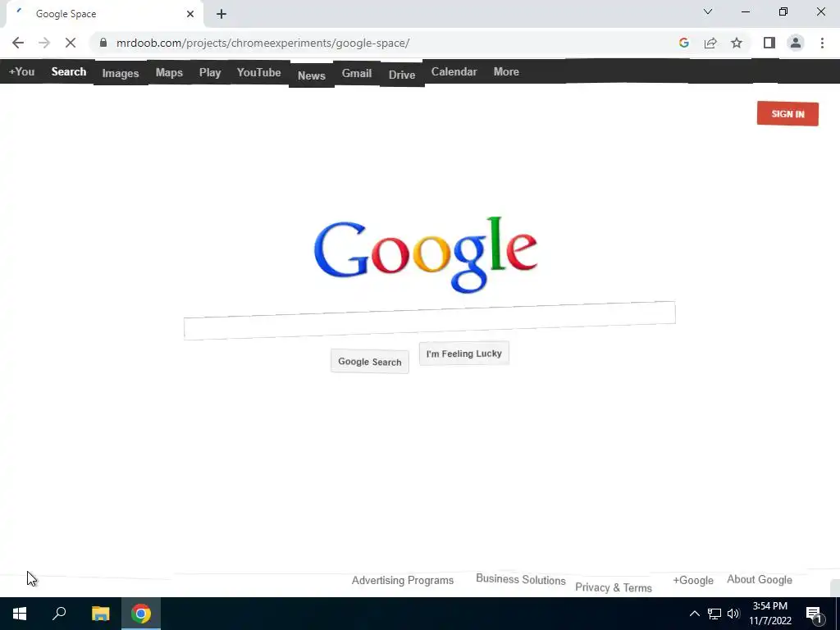Show hidden system tray icons
The height and width of the screenshot is (630, 840).
694,614
